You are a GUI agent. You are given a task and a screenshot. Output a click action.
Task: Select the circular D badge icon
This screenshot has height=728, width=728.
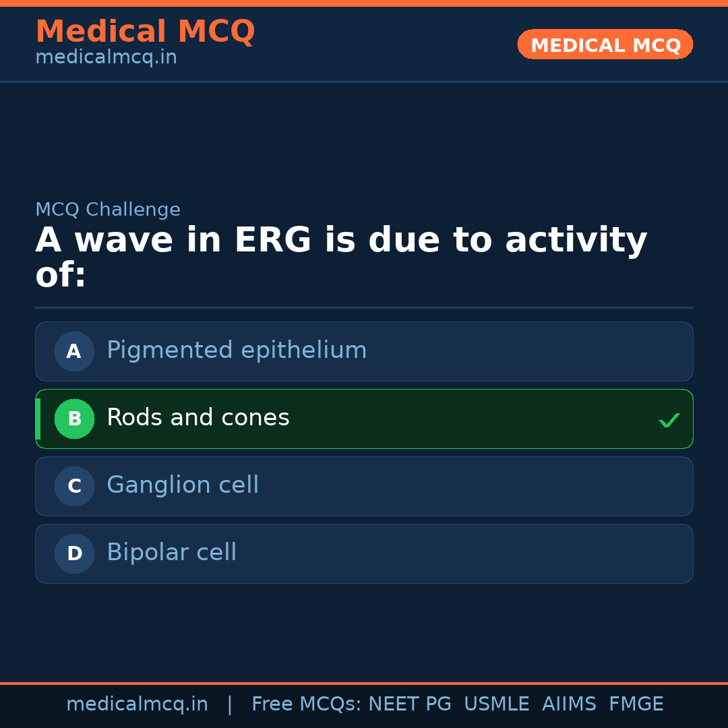pos(74,553)
